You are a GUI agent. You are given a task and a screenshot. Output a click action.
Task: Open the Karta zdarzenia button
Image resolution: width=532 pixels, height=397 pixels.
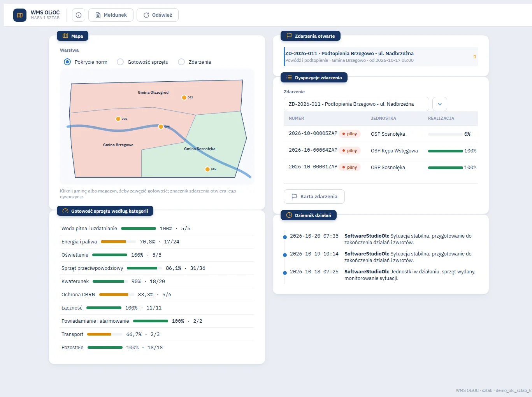[x=314, y=197]
